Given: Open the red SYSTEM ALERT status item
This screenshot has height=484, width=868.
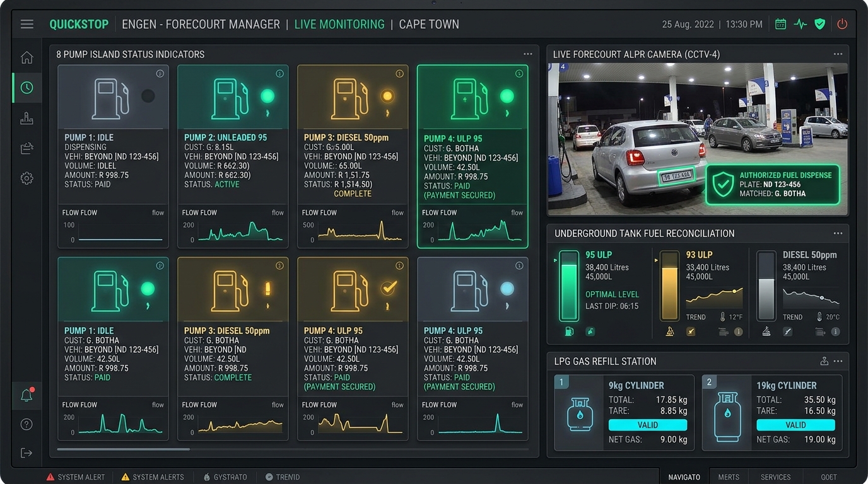Looking at the screenshot, I should point(76,477).
